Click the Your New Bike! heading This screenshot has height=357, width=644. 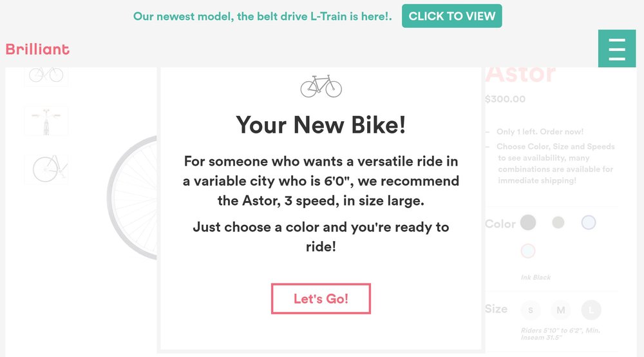pyautogui.click(x=321, y=125)
